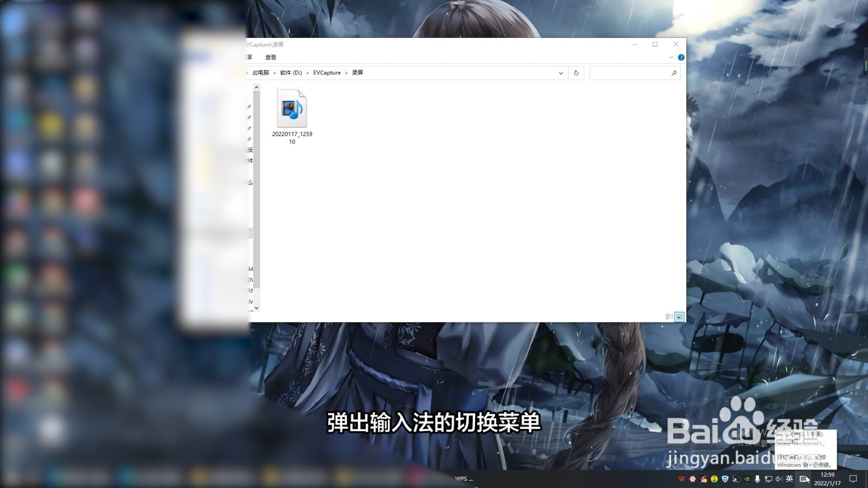The height and width of the screenshot is (488, 868).
Task: Open Explorer help icon
Action: 681,57
